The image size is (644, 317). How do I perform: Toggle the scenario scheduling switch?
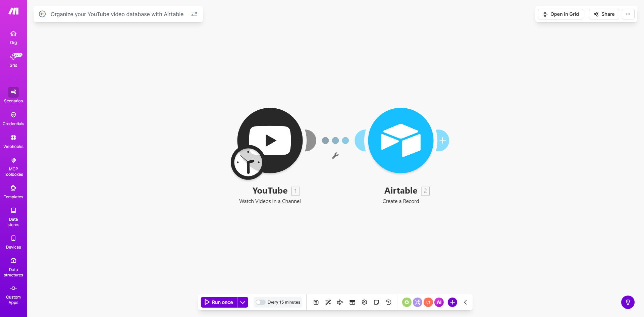[260, 302]
